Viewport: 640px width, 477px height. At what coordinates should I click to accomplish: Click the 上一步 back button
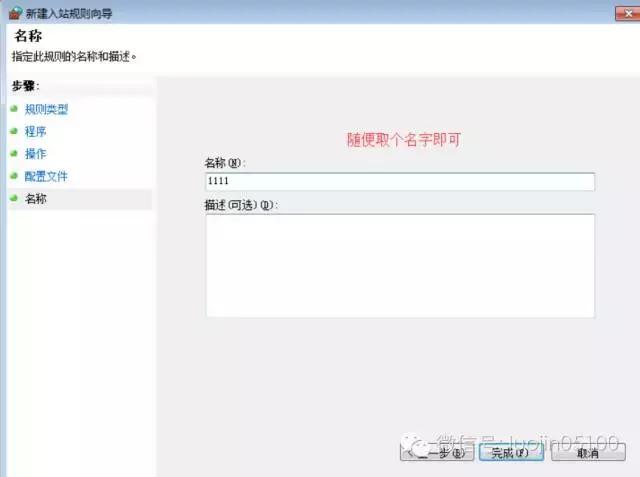pos(437,452)
